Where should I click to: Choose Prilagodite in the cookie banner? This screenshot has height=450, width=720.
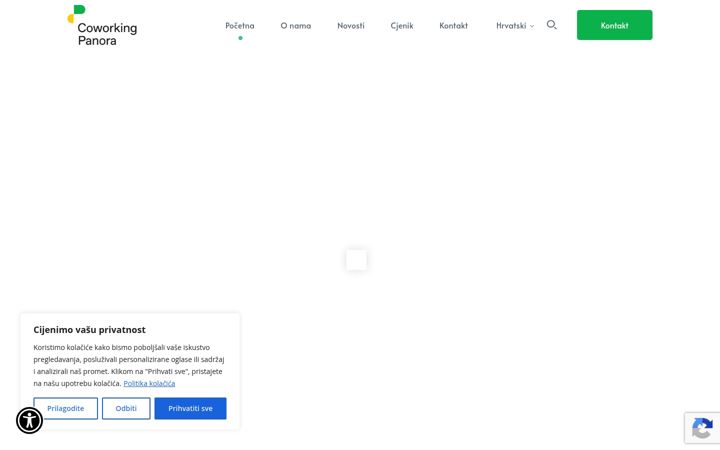tap(66, 408)
